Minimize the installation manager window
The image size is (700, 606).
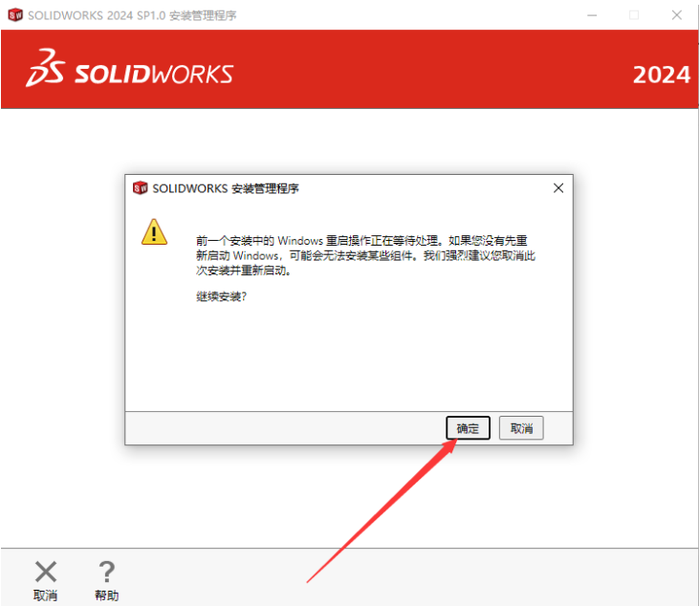click(x=592, y=15)
